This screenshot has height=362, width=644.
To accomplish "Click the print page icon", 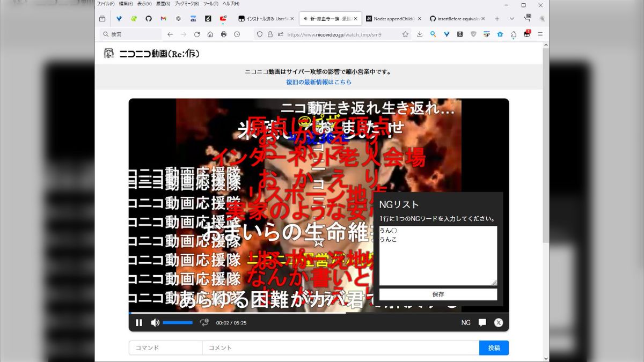I will click(x=223, y=34).
